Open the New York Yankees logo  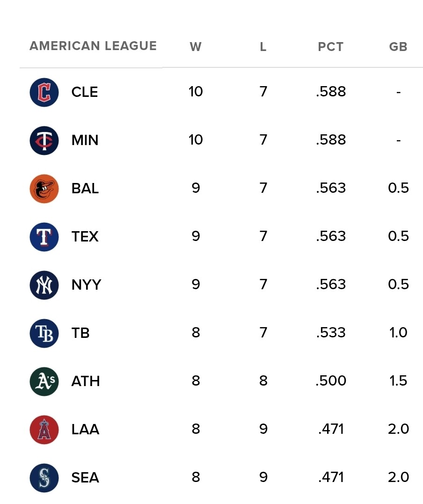44,285
